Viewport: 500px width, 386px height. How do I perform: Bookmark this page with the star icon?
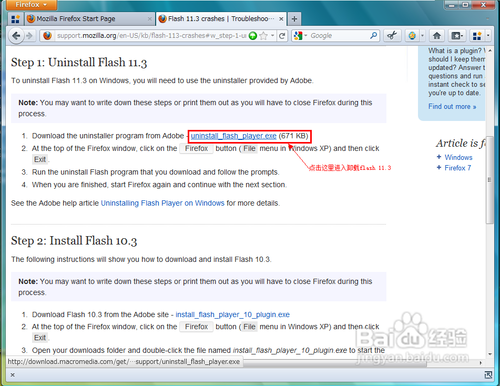pos(263,36)
